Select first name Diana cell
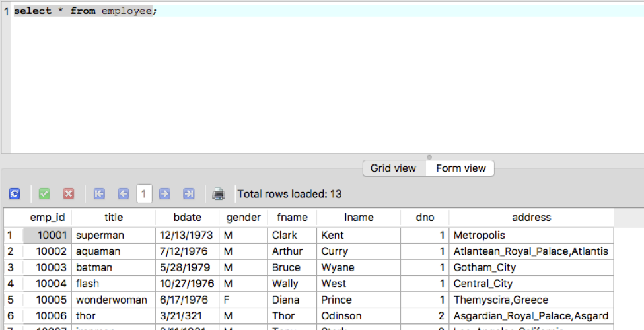The height and width of the screenshot is (330, 644). tap(292, 300)
